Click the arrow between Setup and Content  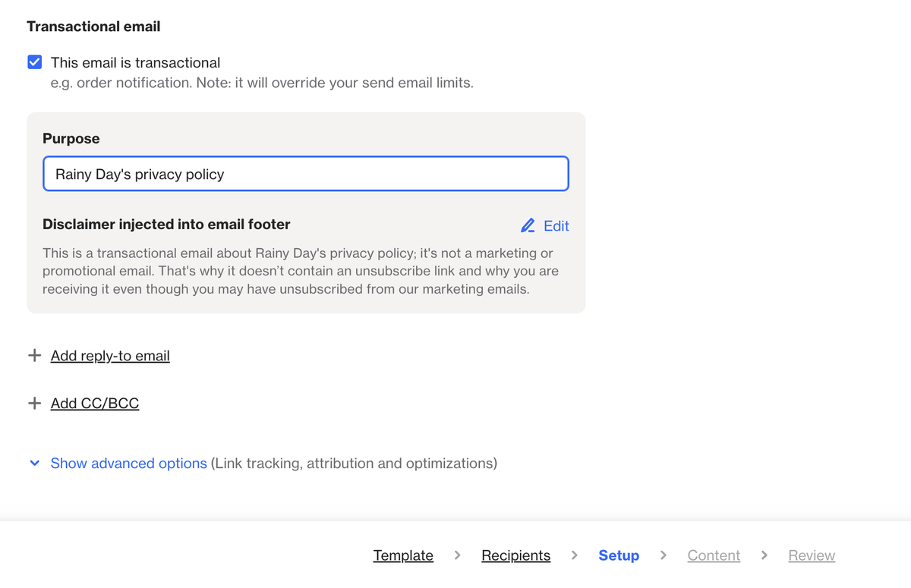663,555
